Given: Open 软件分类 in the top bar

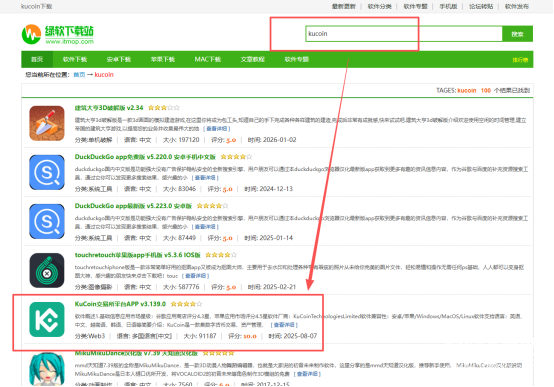Looking at the screenshot, I should click(379, 6).
